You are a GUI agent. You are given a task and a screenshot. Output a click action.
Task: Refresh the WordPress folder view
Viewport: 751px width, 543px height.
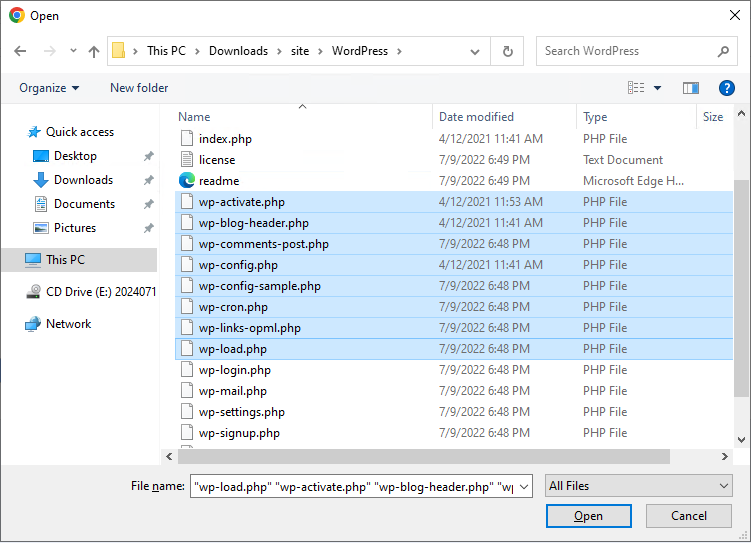coord(507,51)
